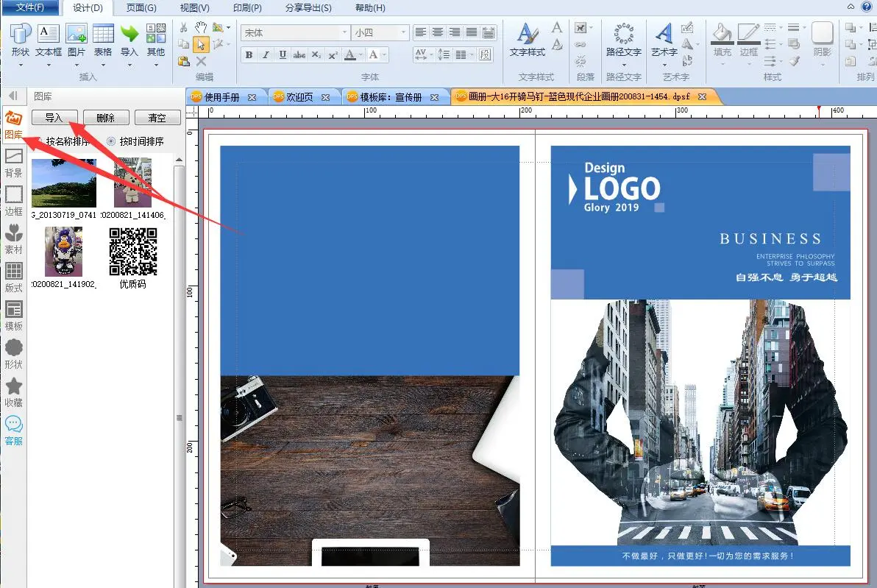Open the 路径文字 path text tool
Image resolution: width=877 pixels, height=588 pixels.
(x=624, y=40)
